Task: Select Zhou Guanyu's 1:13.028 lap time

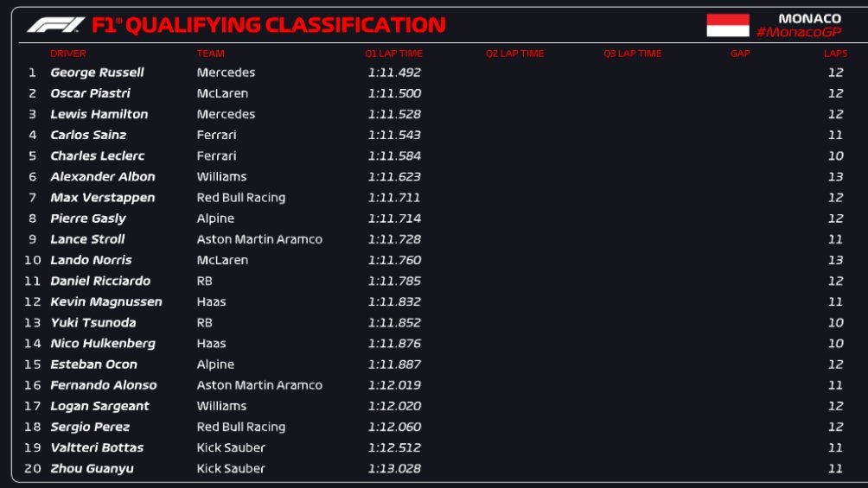Action: pos(394,469)
